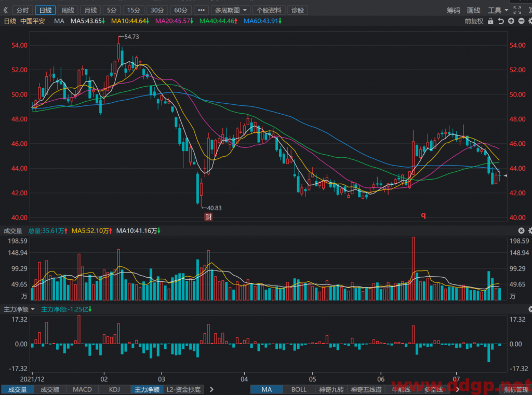The height and width of the screenshot is (395, 532).
Task: Toggle the 筹码 chip distribution view
Action: click(x=453, y=10)
